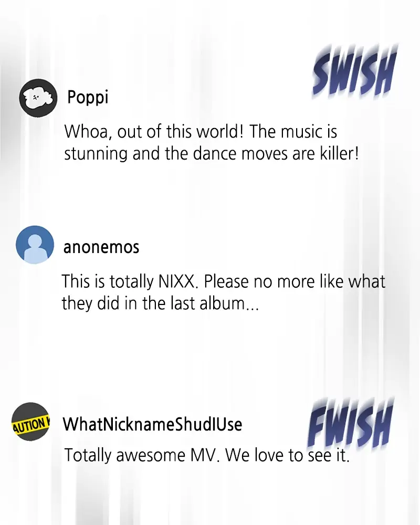This screenshot has width=420, height=525.
Task: Visit the anonemos username profile
Action: coord(101,247)
